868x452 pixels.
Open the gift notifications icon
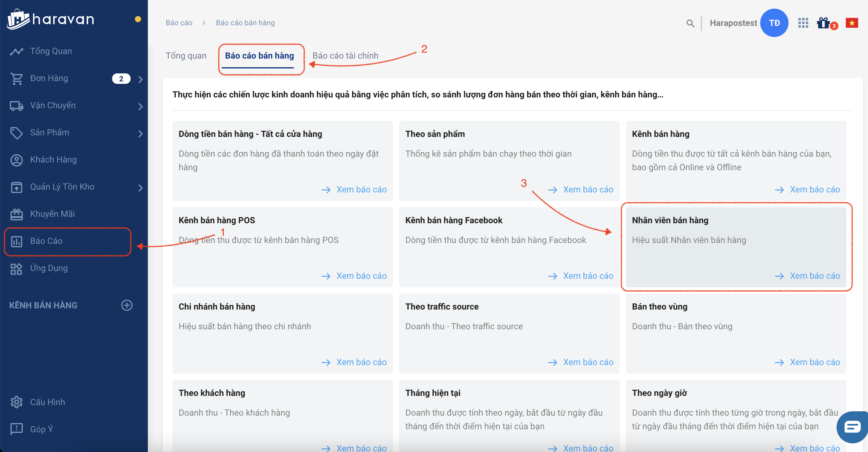(x=823, y=23)
